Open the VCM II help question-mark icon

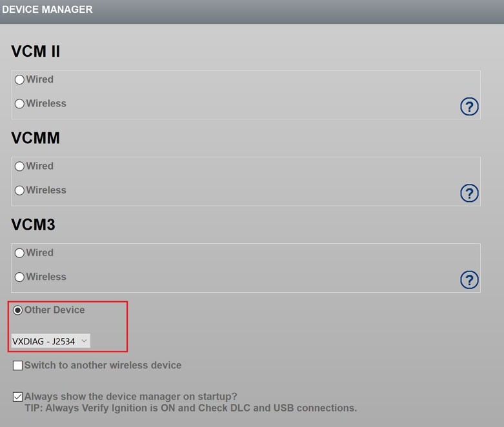coord(469,106)
